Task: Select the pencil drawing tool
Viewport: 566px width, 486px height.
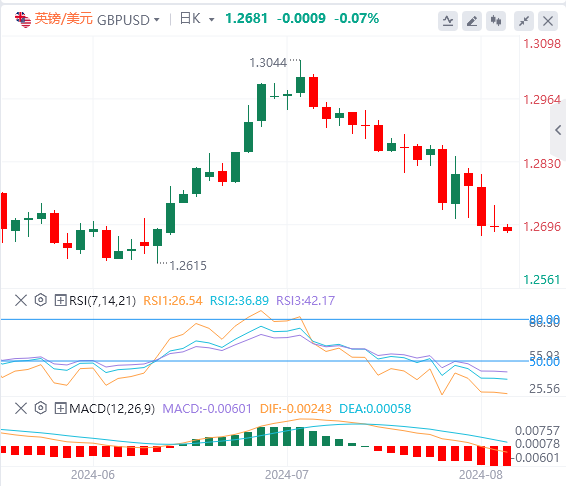Action: pyautogui.click(x=472, y=21)
